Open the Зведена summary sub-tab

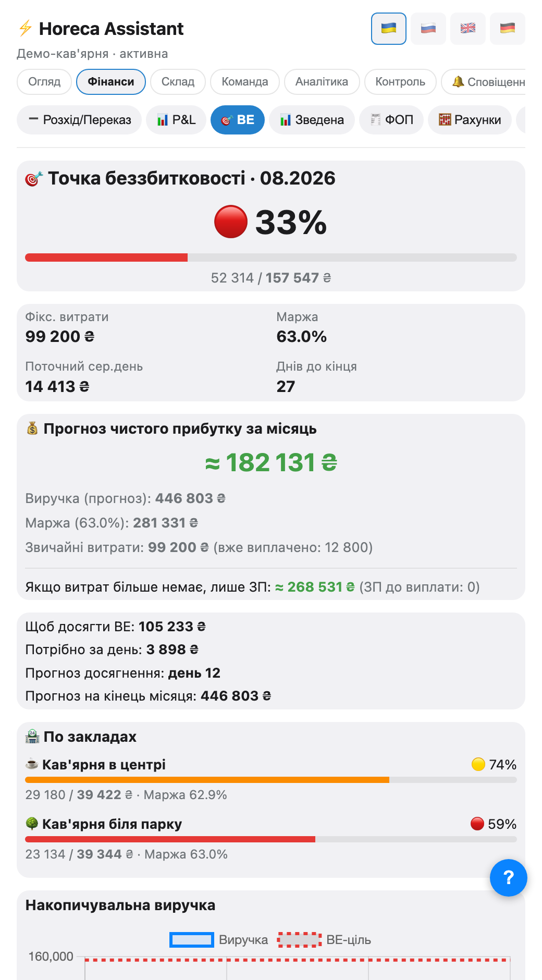tap(312, 120)
